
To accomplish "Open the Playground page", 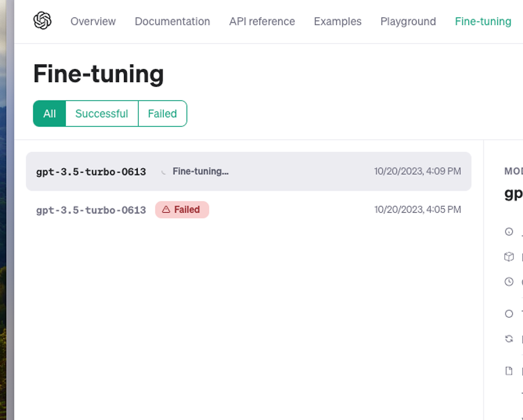I will click(408, 21).
